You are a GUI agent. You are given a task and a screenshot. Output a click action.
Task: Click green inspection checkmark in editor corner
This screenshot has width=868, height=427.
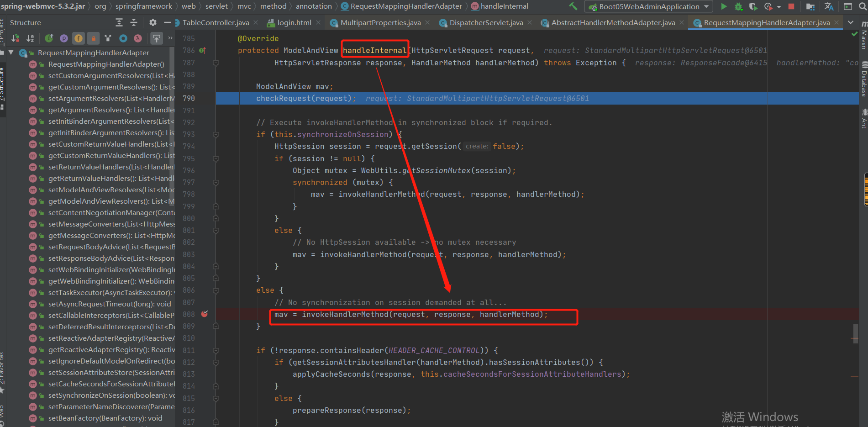pyautogui.click(x=854, y=34)
